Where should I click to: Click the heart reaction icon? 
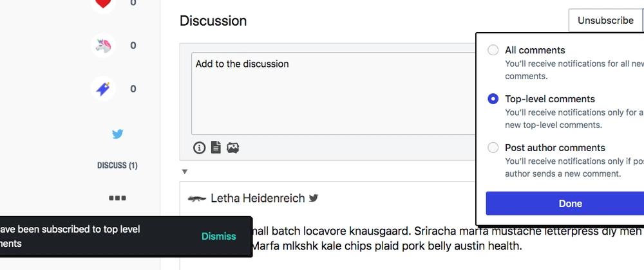click(103, 3)
